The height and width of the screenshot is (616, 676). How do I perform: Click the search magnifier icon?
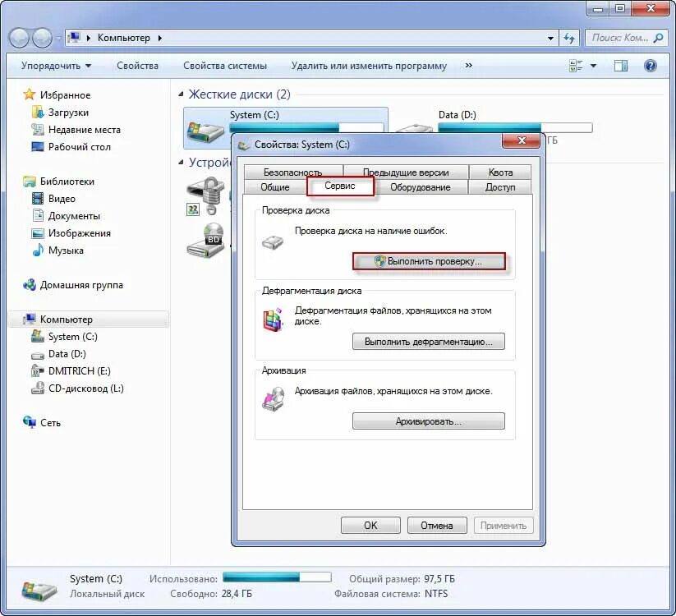658,38
